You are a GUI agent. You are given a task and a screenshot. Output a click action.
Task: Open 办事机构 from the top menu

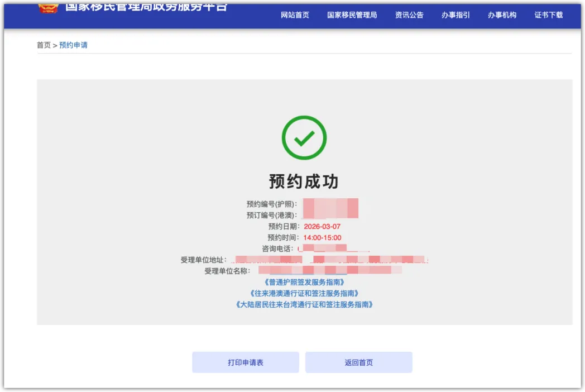pos(502,15)
